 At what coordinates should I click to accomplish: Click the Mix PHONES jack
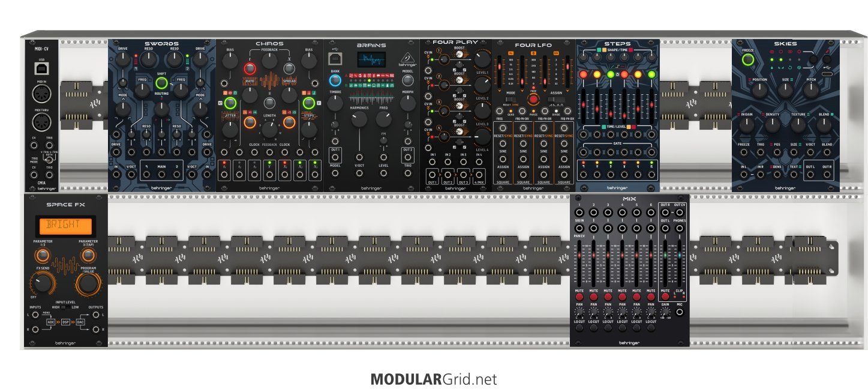click(680, 228)
